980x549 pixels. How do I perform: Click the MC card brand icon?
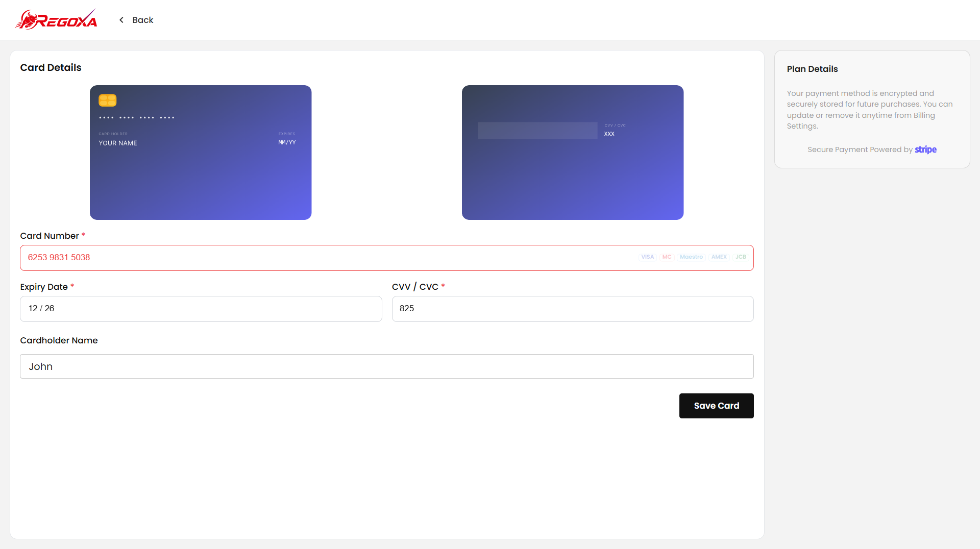point(667,257)
